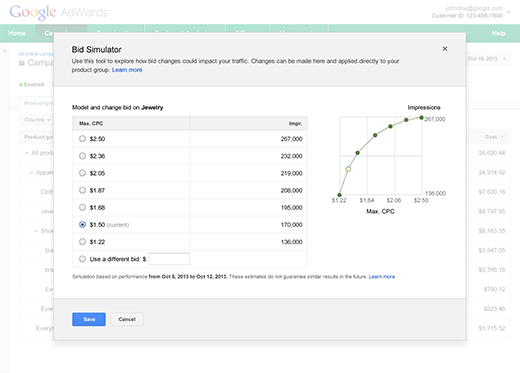
Task: Click the Cancel button
Action: (127, 319)
